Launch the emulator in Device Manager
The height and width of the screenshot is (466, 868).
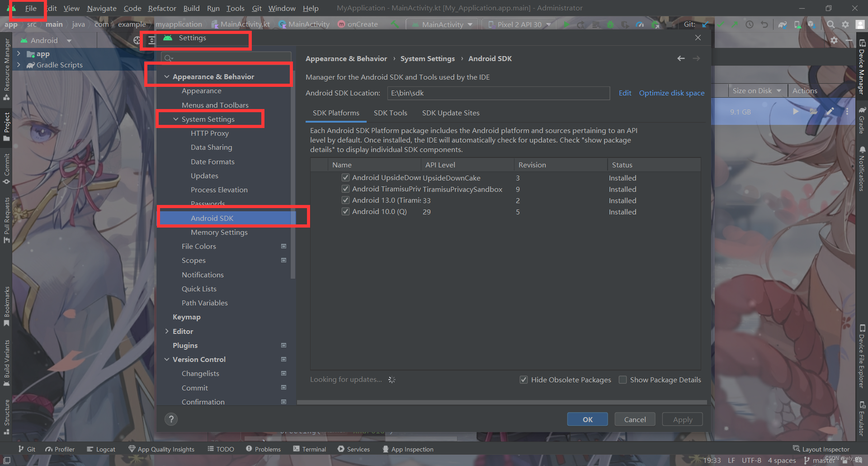(796, 111)
